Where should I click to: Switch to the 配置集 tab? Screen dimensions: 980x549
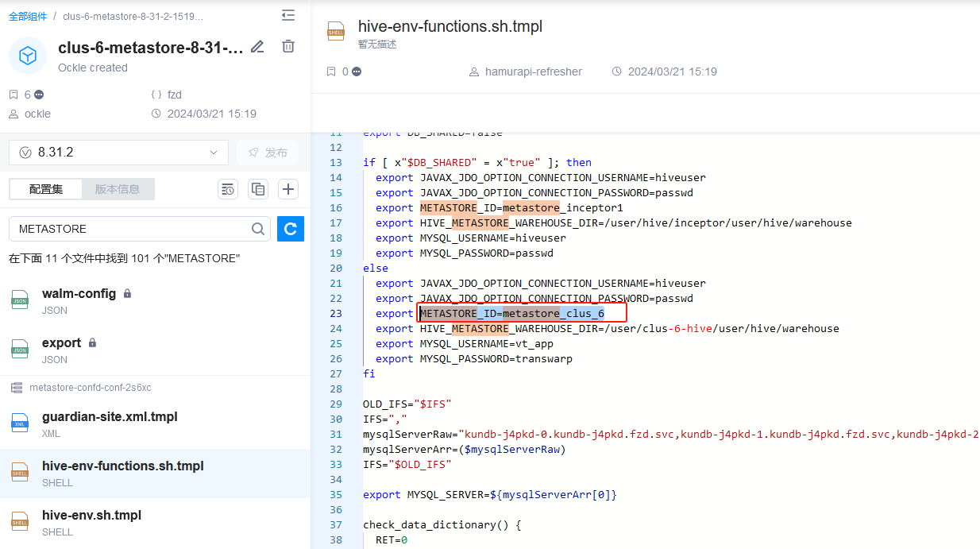point(45,189)
